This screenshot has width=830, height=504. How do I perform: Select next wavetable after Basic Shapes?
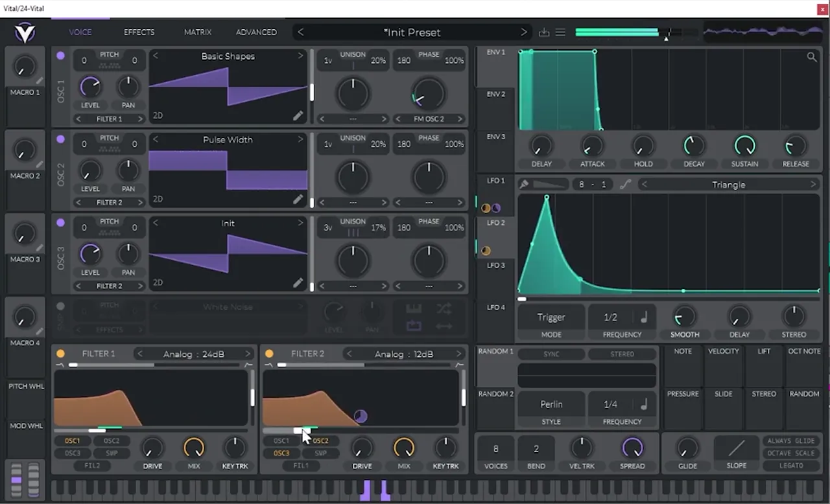(300, 56)
